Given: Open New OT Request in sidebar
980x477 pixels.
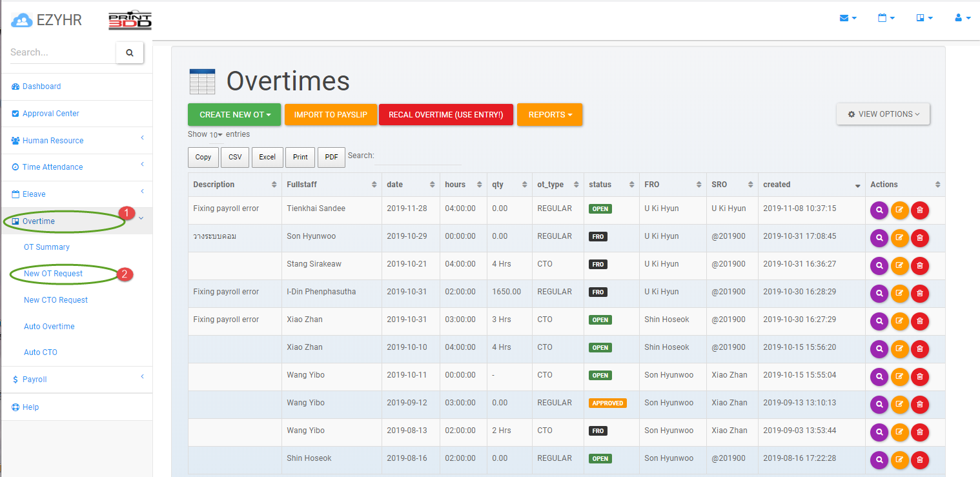Looking at the screenshot, I should [53, 274].
